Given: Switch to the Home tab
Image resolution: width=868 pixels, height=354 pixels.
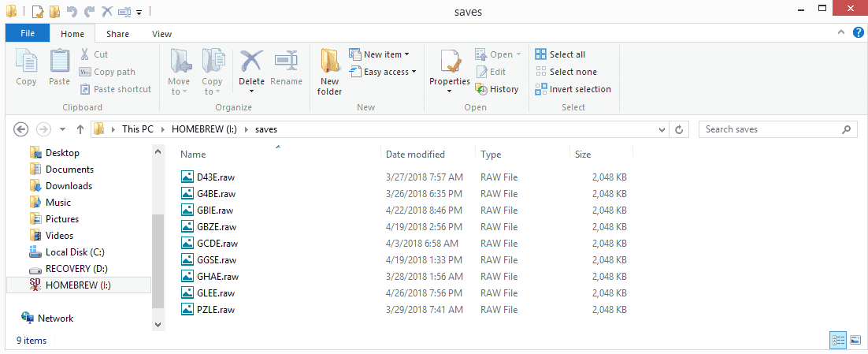Looking at the screenshot, I should point(72,34).
